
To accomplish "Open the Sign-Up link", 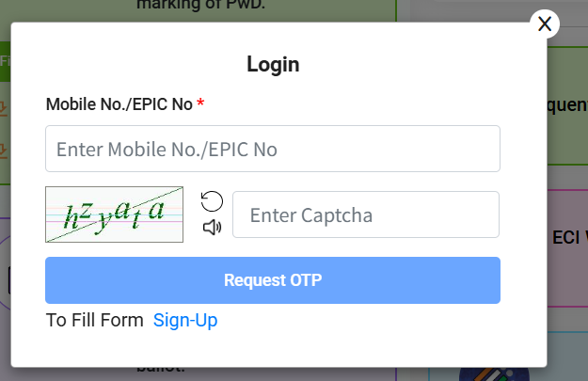I will point(185,321).
